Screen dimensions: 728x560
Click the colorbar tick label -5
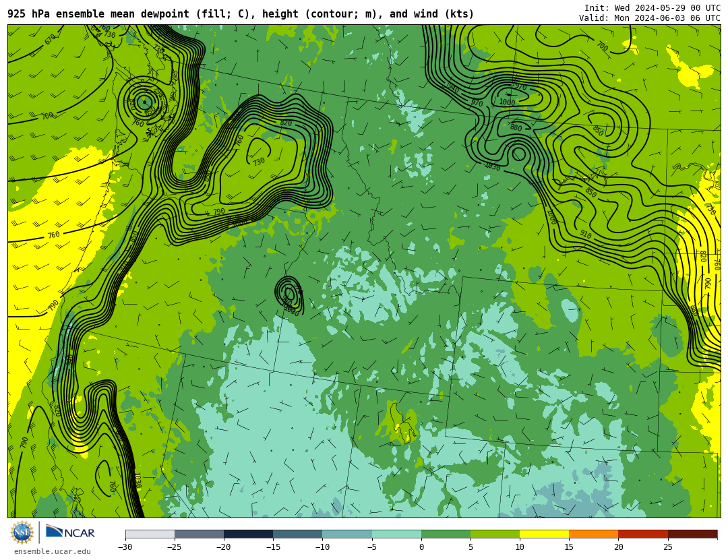click(x=371, y=547)
